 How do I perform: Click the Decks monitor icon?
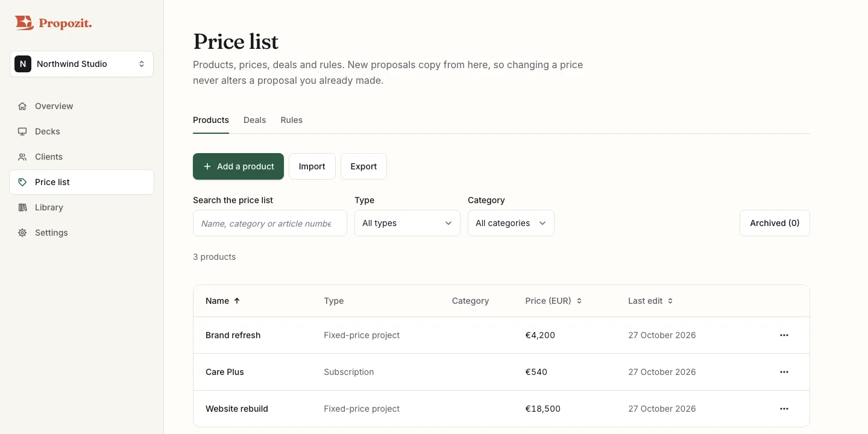22,131
